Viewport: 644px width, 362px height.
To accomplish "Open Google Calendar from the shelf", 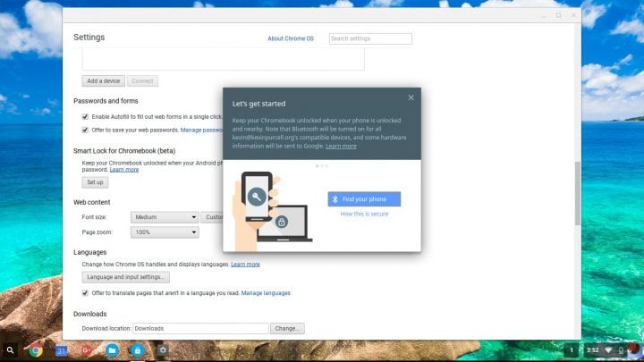I will click(x=61, y=350).
